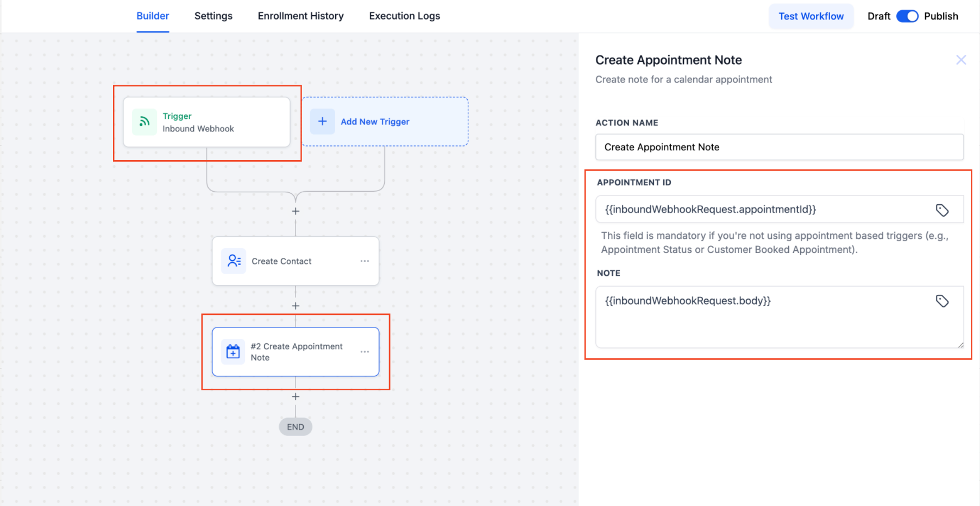Click the END node in the workflow
This screenshot has width=980, height=506.
[296, 427]
